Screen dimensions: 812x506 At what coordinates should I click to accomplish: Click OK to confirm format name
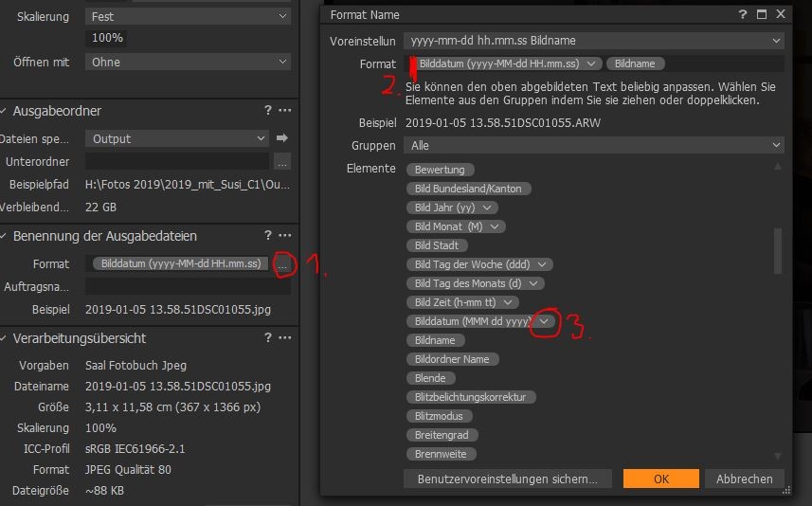(x=660, y=479)
